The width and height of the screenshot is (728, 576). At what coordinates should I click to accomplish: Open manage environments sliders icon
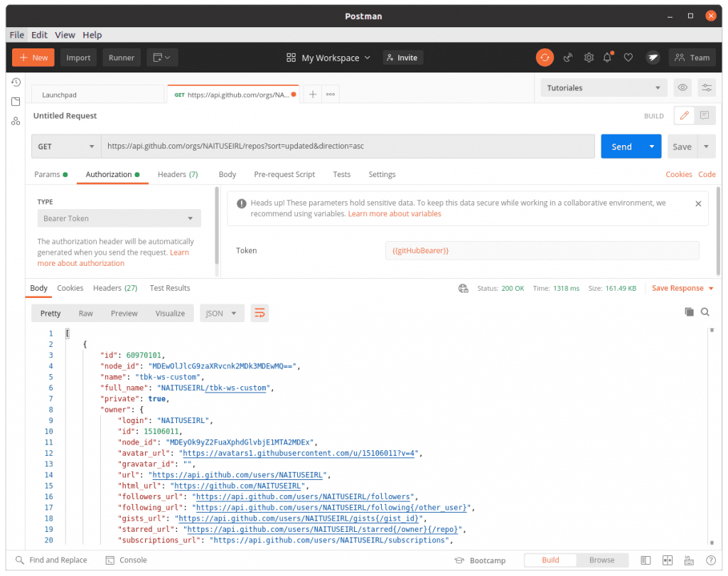click(707, 87)
